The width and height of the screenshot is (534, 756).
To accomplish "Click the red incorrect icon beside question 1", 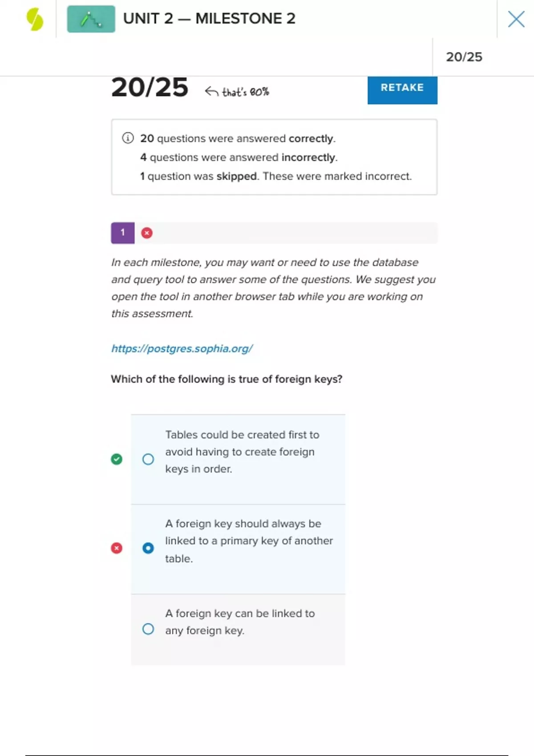I will (147, 233).
